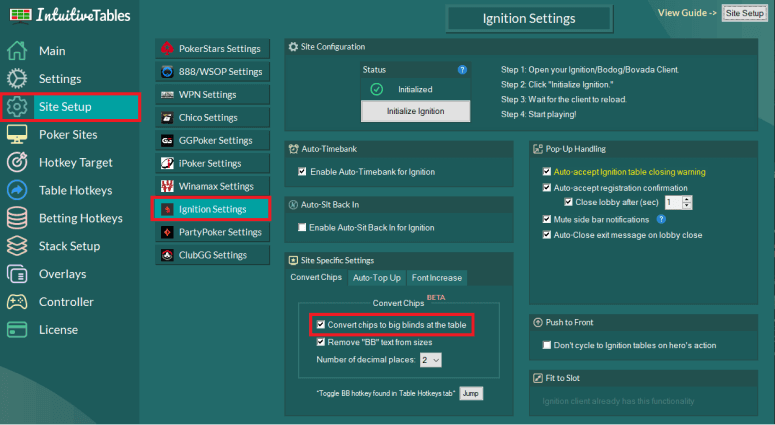This screenshot has width=775, height=425.
Task: Click the Poker Sites monitor icon
Action: click(x=17, y=134)
